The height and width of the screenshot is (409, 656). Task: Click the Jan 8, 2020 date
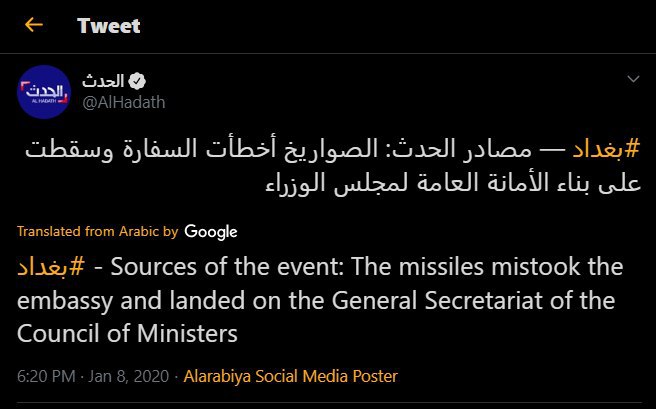129,376
